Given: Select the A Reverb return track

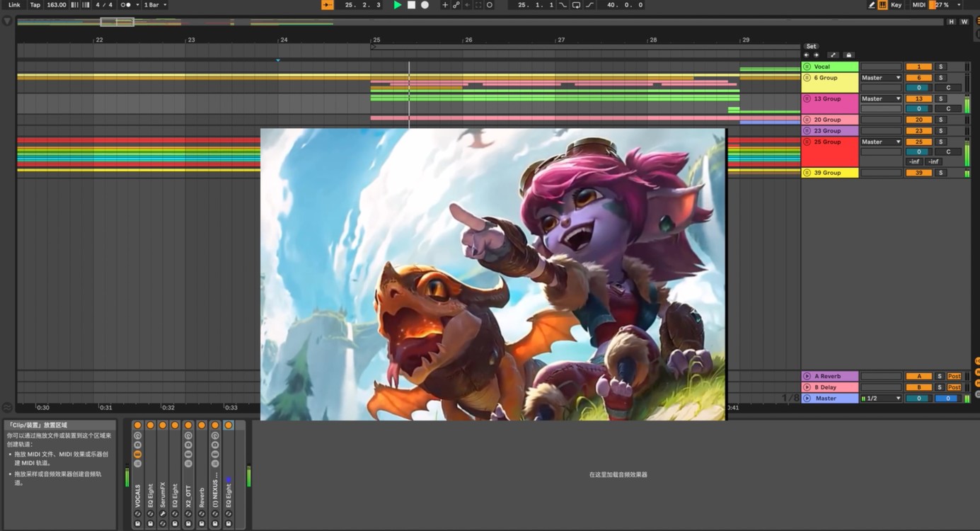Looking at the screenshot, I should pos(830,377).
